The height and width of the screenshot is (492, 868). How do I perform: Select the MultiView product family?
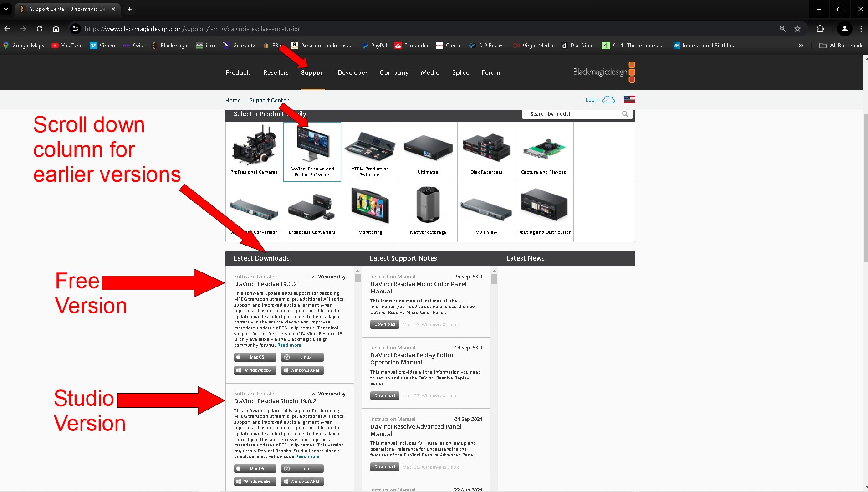(x=486, y=212)
